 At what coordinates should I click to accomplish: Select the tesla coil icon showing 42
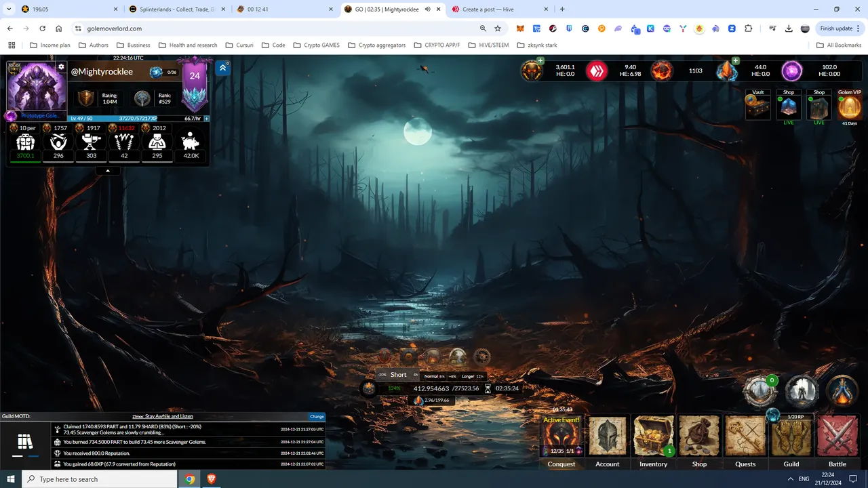pyautogui.click(x=124, y=142)
